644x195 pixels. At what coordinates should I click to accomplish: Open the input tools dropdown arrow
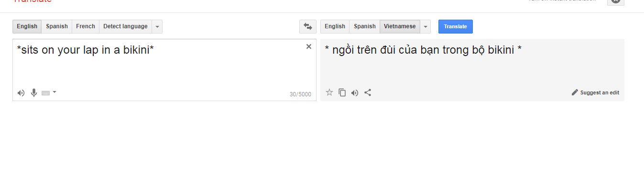click(x=55, y=92)
